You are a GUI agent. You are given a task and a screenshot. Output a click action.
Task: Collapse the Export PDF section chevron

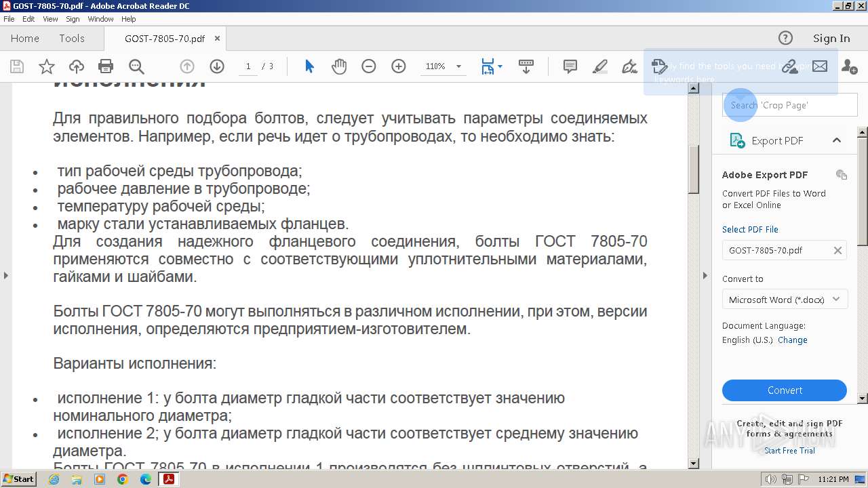pos(837,140)
